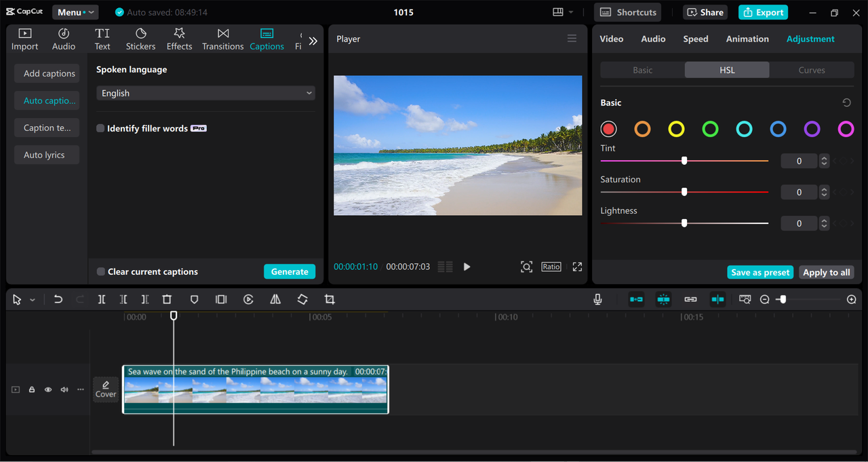Viewport: 868px width, 462px height.
Task: Lock the video track
Action: pos(32,389)
